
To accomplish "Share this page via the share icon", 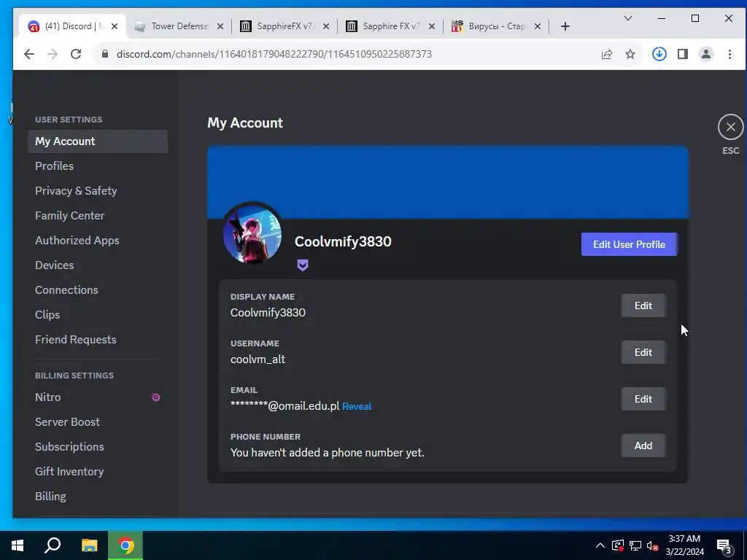I will click(606, 54).
